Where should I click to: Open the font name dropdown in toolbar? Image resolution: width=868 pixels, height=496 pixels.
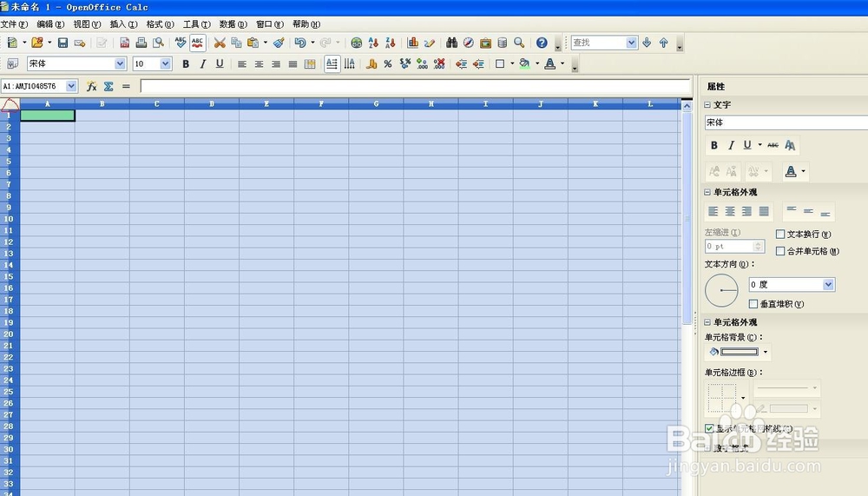120,63
